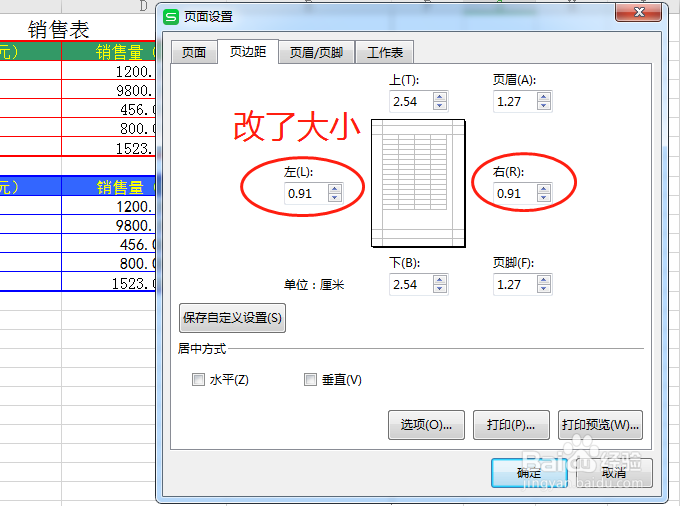
Task: Select the red-bordered 9800 cell in spreadsheet
Action: pyautogui.click(x=108, y=90)
